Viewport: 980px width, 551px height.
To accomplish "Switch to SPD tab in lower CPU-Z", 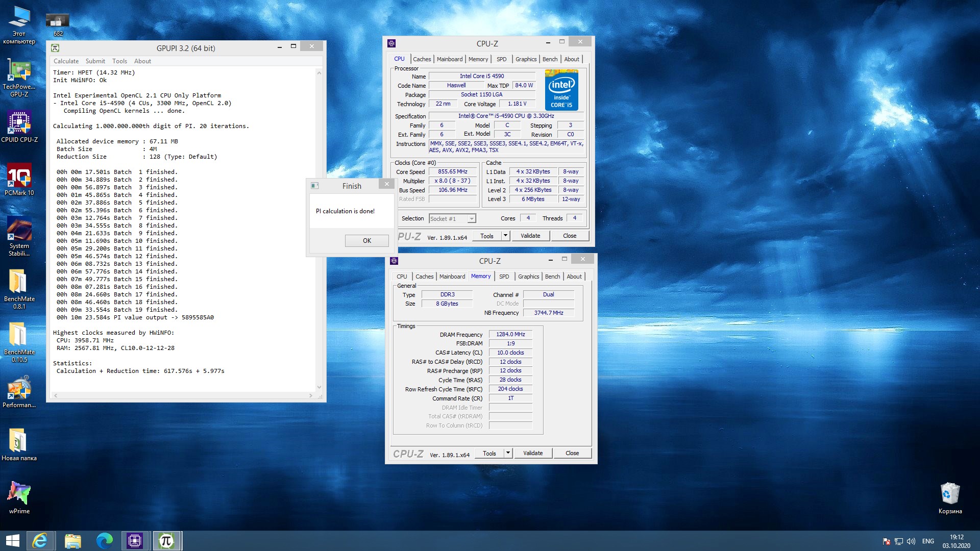I will click(504, 277).
